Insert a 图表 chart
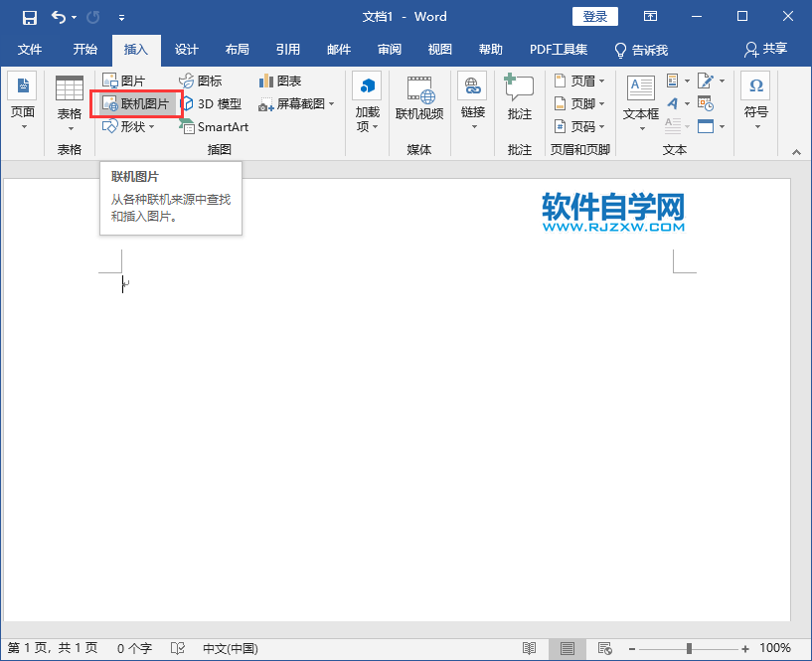 coord(279,81)
